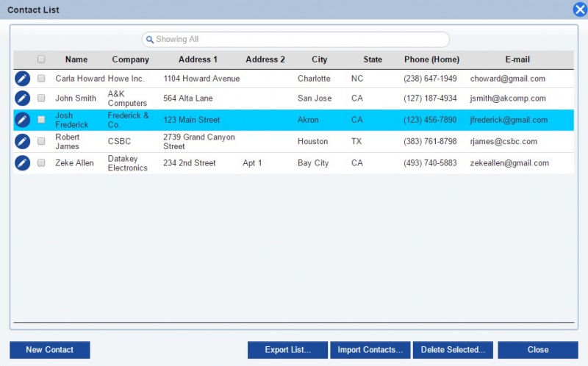
Task: Edit the Robert James contact via pencil icon
Action: pos(22,142)
